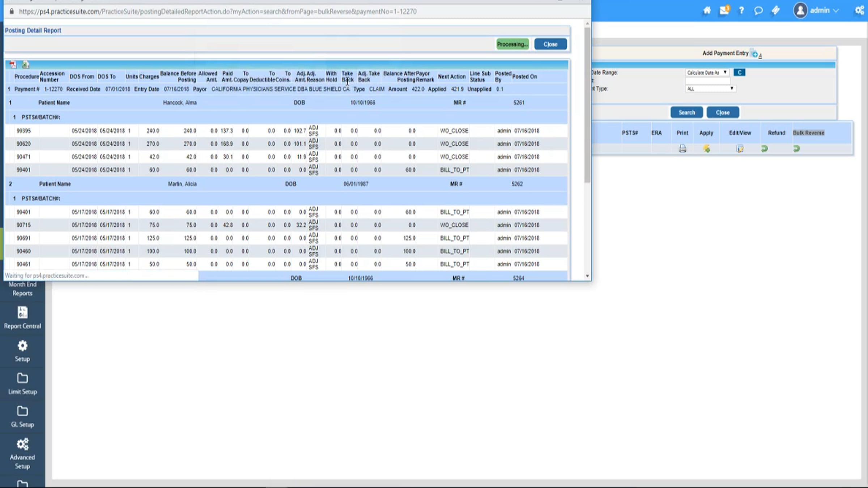Click the print icon in payment row
This screenshot has height=488, width=868.
point(682,149)
